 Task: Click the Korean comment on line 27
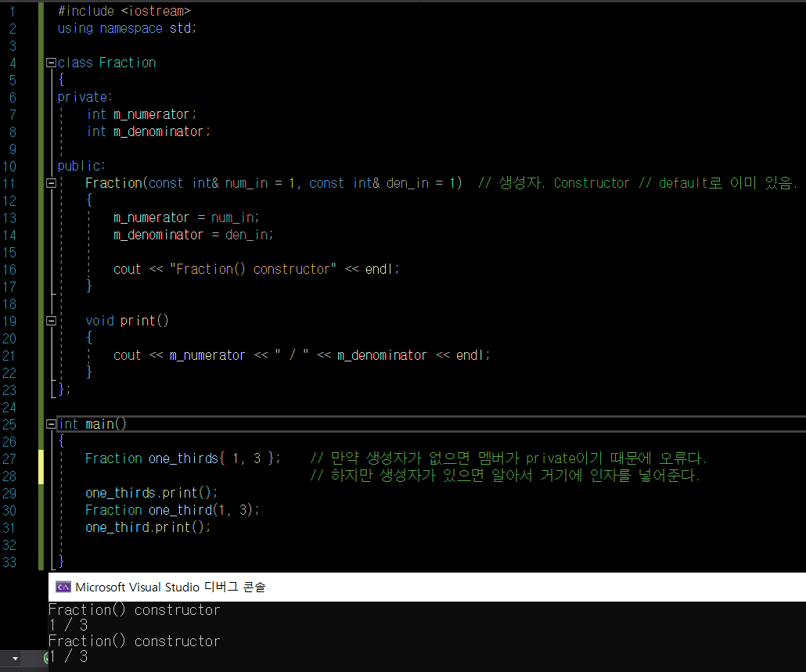509,458
